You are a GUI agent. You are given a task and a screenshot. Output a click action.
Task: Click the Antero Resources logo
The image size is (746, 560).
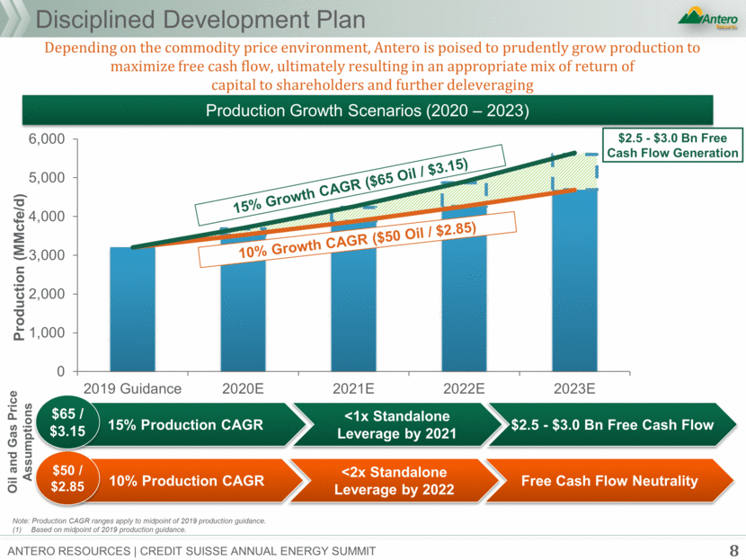coord(707,18)
